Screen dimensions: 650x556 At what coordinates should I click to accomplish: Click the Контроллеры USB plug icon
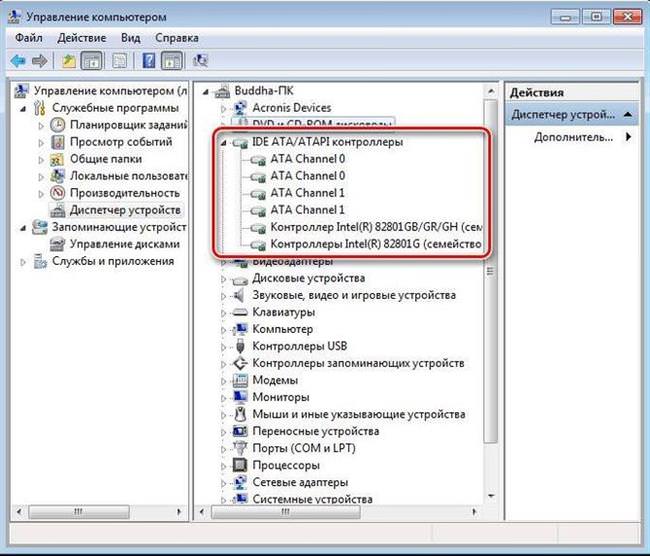point(240,346)
